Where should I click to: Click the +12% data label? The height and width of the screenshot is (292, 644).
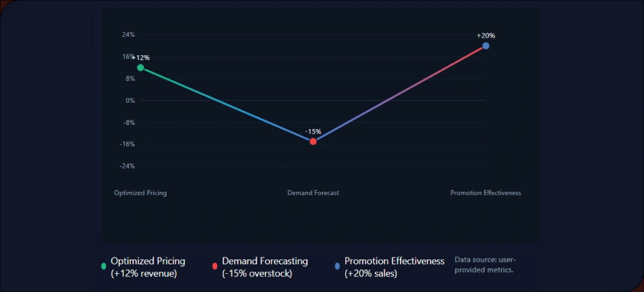point(141,58)
